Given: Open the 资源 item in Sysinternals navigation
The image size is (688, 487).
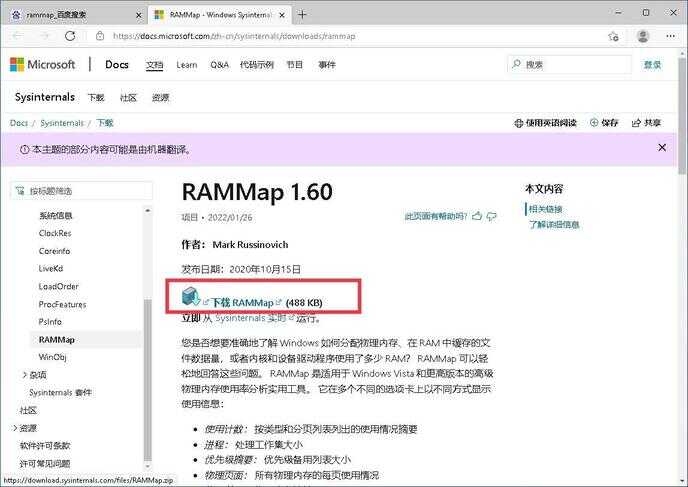Looking at the screenshot, I should click(x=160, y=97).
